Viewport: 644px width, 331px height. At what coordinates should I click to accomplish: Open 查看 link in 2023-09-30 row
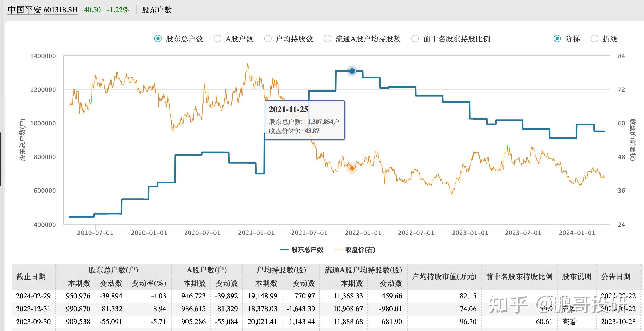569,322
